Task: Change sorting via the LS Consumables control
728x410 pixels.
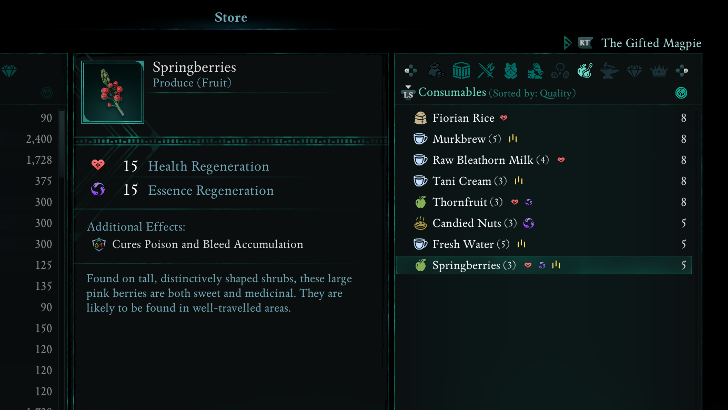Action: pos(408,93)
